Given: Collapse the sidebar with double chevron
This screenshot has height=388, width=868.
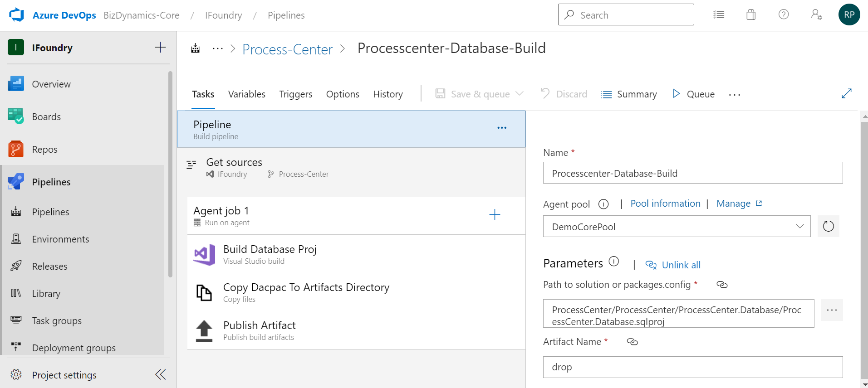Looking at the screenshot, I should [x=160, y=374].
